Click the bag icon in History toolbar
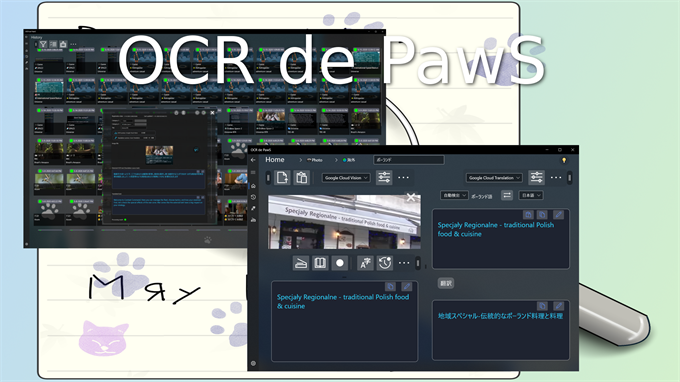Viewport: 680px width, 382px height. 63,44
